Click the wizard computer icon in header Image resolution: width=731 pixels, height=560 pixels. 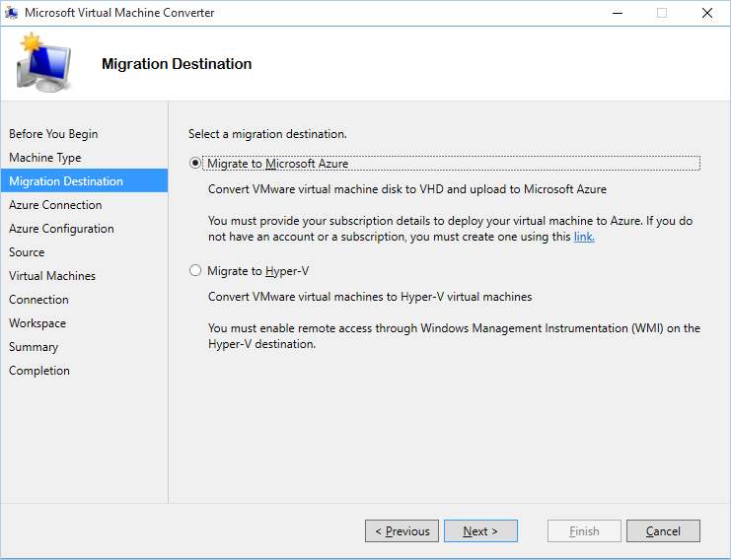[41, 63]
